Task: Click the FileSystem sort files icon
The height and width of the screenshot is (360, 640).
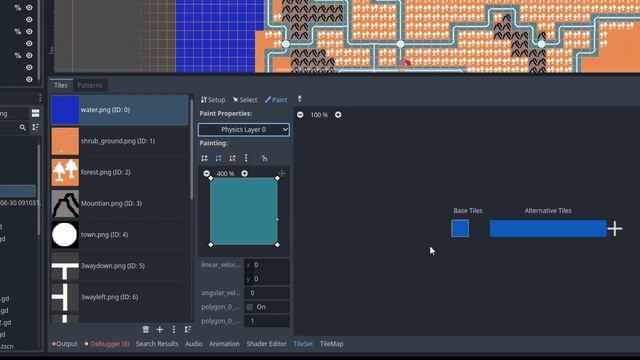Action: tap(36, 127)
